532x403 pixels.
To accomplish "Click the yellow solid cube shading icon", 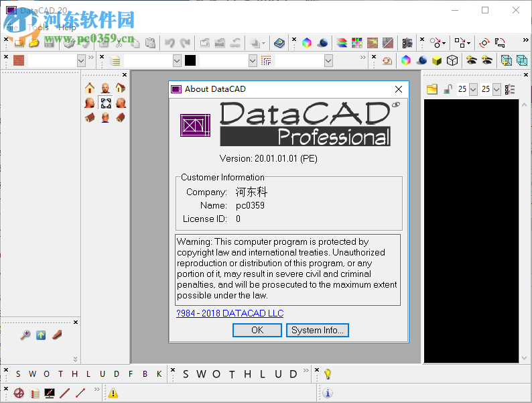I will coord(437,61).
